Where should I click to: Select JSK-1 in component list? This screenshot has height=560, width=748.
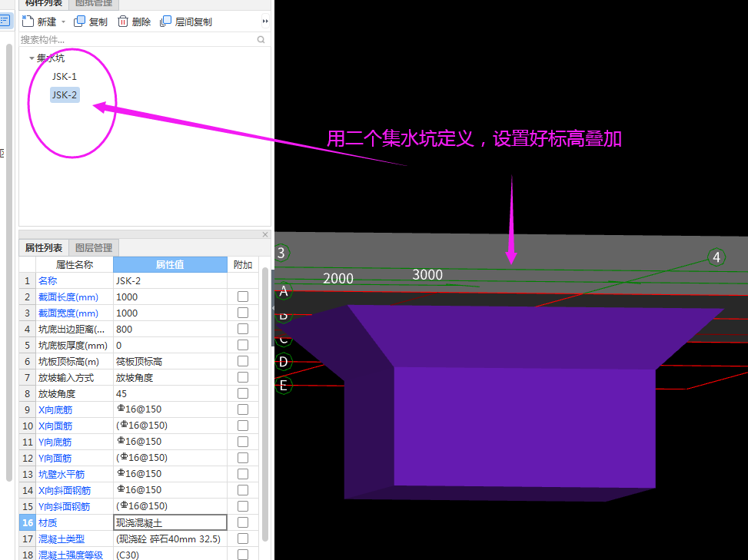coord(65,76)
